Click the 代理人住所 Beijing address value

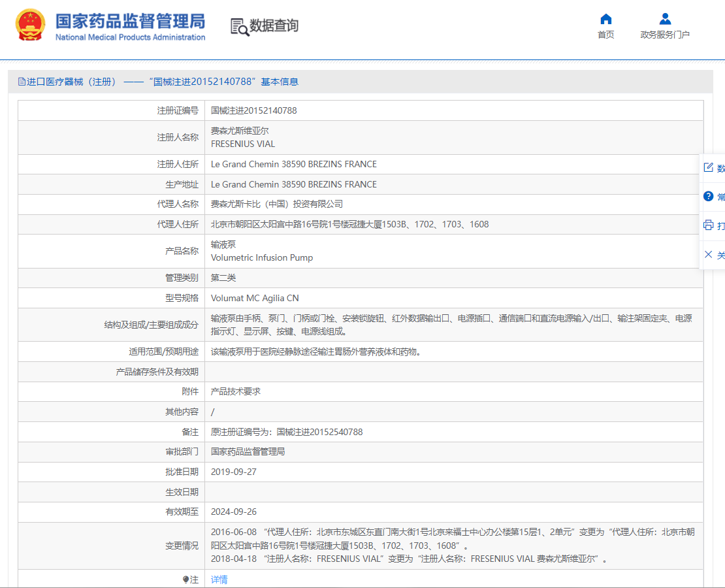coord(349,224)
